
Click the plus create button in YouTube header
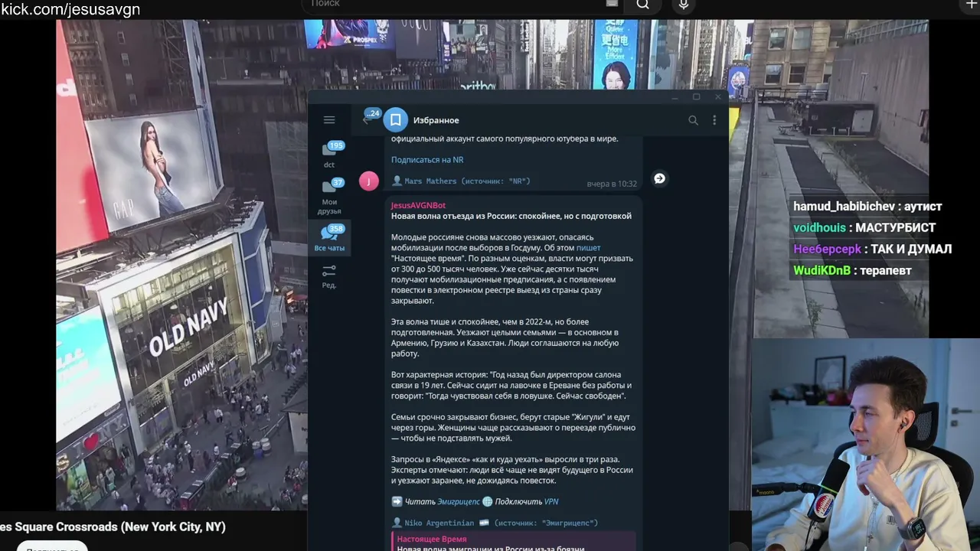tap(972, 5)
